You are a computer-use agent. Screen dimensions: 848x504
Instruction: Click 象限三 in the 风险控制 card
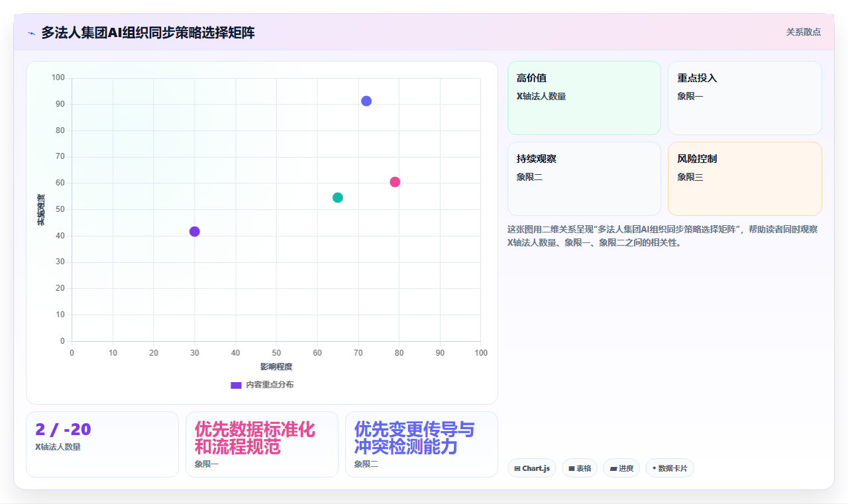click(x=690, y=177)
